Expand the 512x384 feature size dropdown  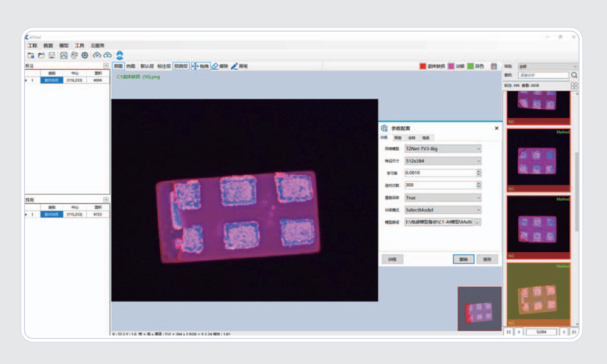pyautogui.click(x=443, y=161)
